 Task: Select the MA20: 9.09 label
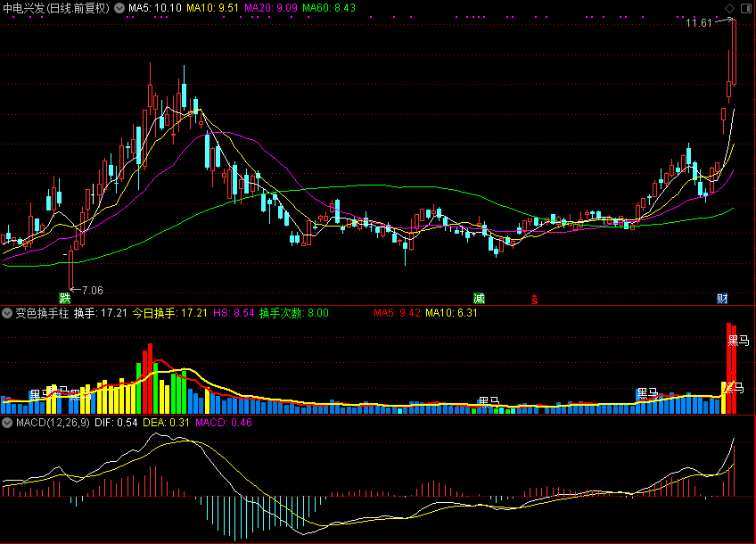[271, 8]
